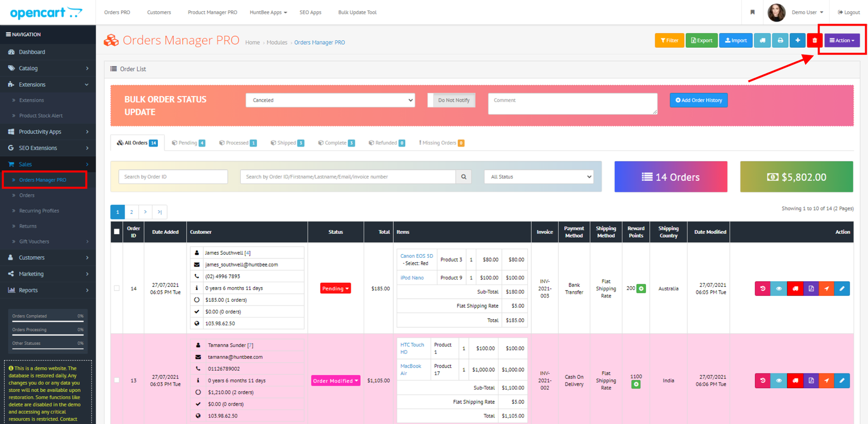Open order history icon for order 13
This screenshot has width=868, height=424.
pyautogui.click(x=763, y=381)
